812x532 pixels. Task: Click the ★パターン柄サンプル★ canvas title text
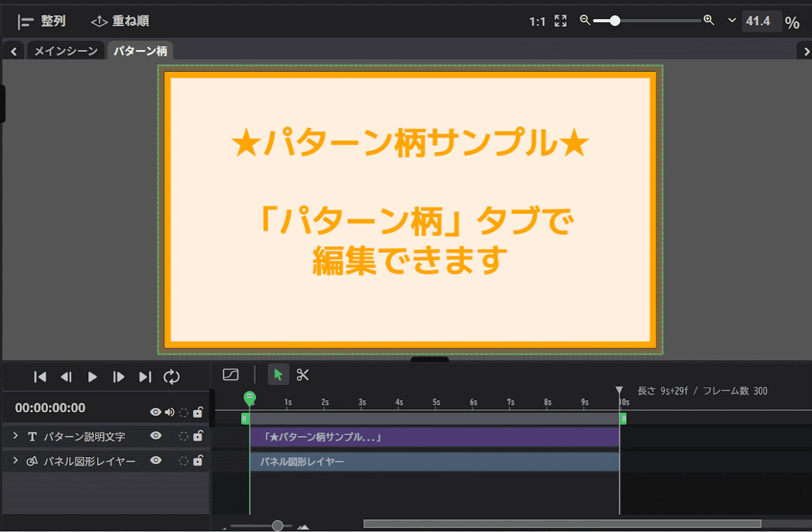(x=410, y=144)
